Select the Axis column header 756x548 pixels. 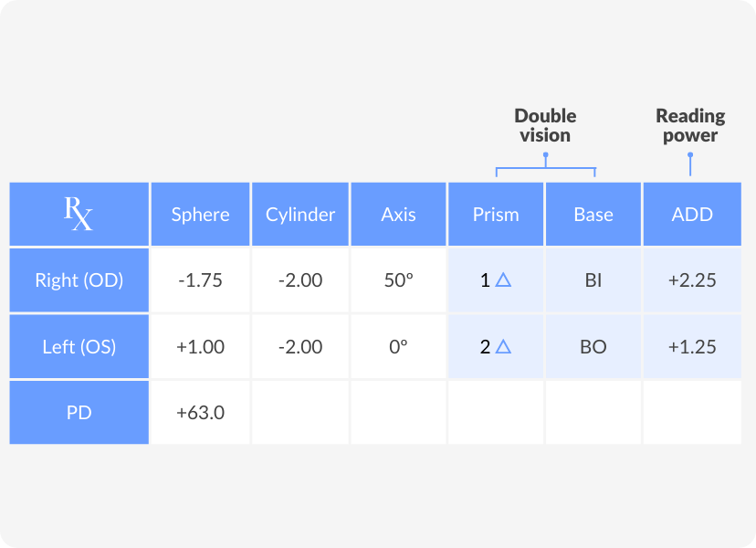[398, 215]
